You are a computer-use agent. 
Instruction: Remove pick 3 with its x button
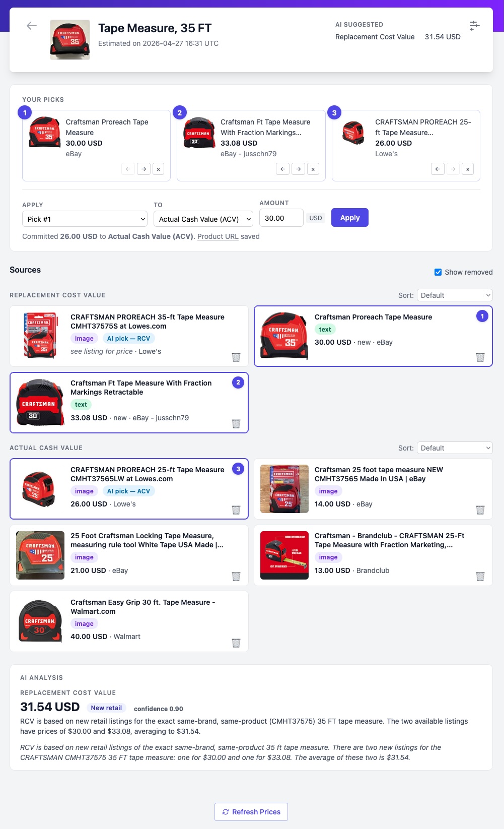(468, 169)
